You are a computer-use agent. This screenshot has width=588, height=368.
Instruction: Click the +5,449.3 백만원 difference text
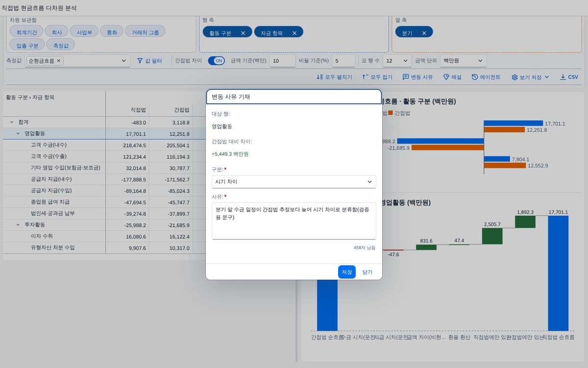tap(230, 154)
